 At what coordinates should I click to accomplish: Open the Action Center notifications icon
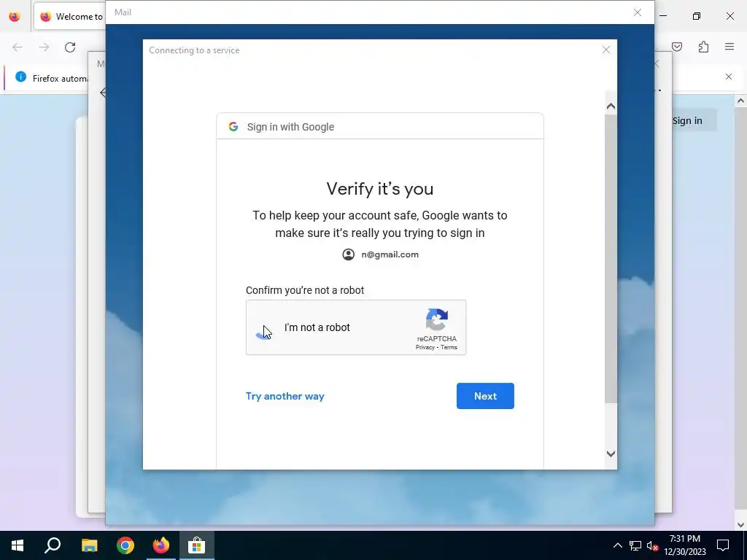[x=723, y=545]
